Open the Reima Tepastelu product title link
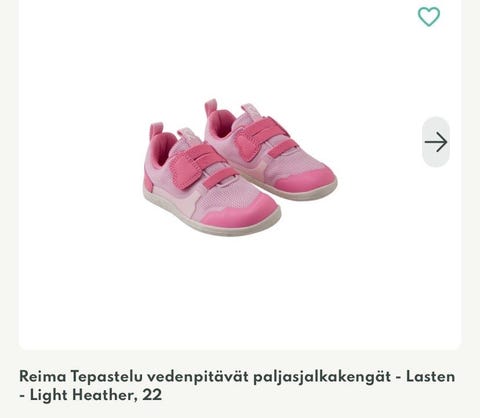 click(237, 386)
